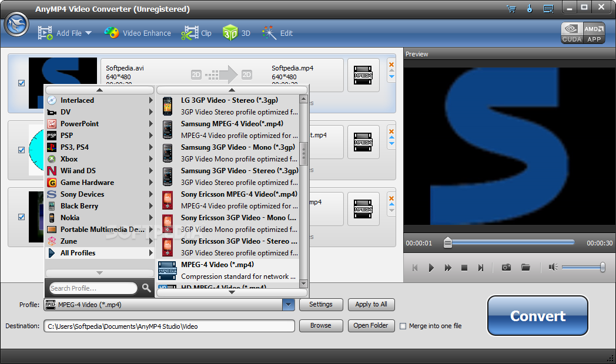
Task: Uncheck the third file's checkbox
Action: 22,217
